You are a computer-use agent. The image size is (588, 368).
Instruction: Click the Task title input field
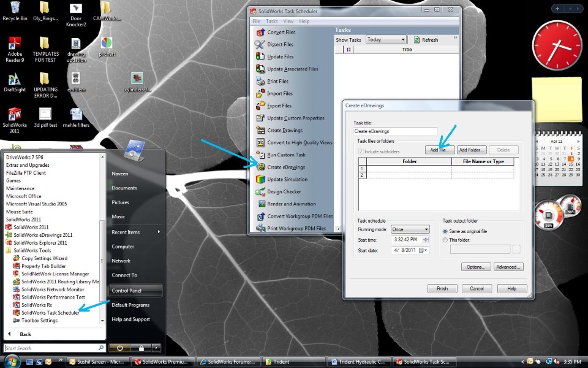click(x=395, y=131)
